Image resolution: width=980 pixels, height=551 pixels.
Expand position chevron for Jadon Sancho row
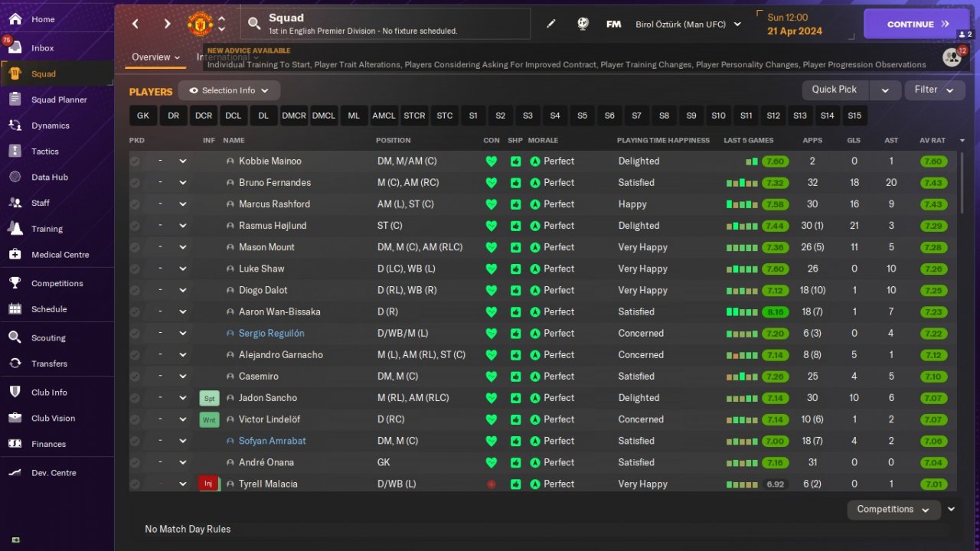tap(183, 398)
